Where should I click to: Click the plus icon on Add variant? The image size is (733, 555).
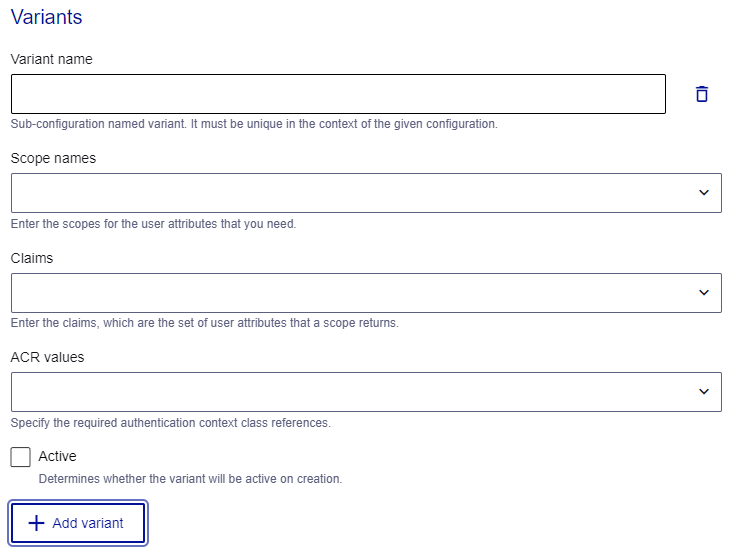point(37,523)
